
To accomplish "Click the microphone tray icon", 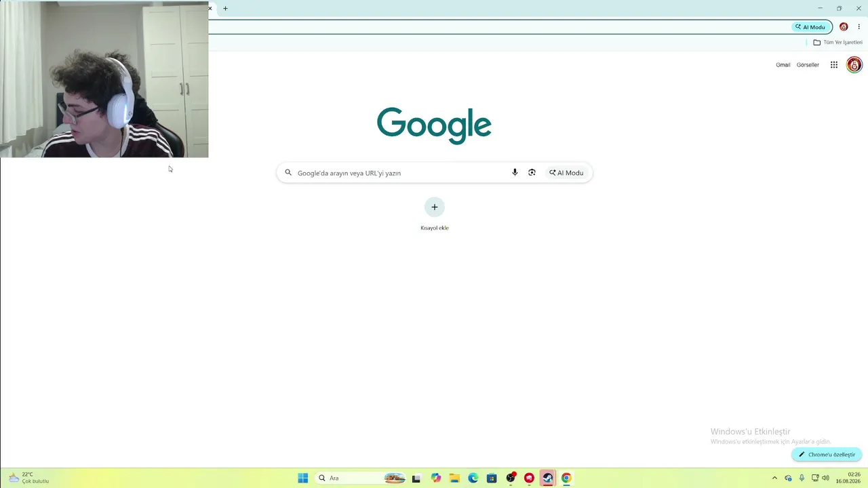I will pos(802,478).
